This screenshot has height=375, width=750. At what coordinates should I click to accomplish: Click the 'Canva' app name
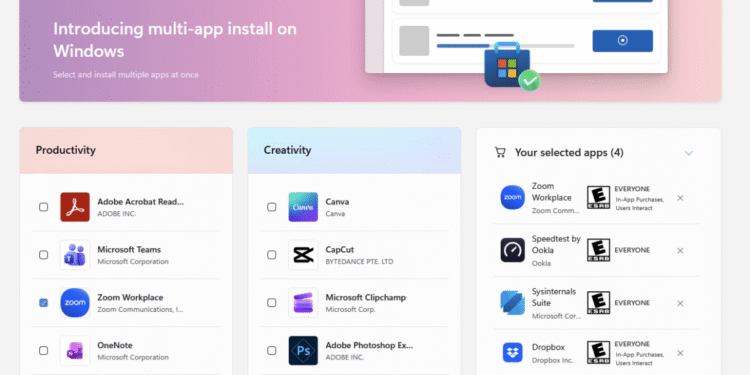[337, 202]
